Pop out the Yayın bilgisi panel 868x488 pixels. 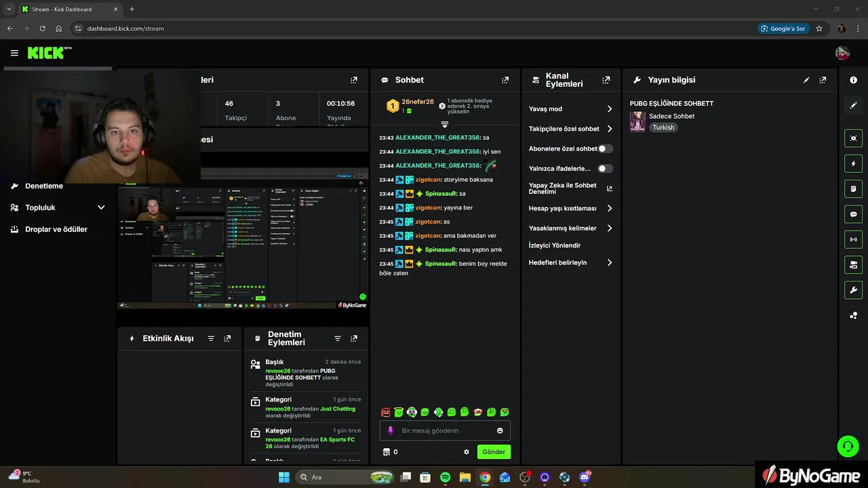[823, 80]
